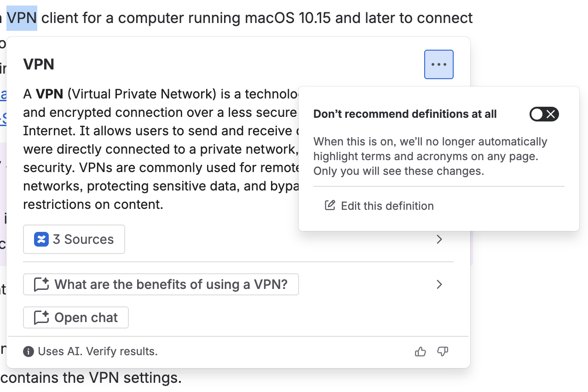The image size is (588, 392).
Task: Click the chat icon on the Open chat button
Action: (x=41, y=317)
